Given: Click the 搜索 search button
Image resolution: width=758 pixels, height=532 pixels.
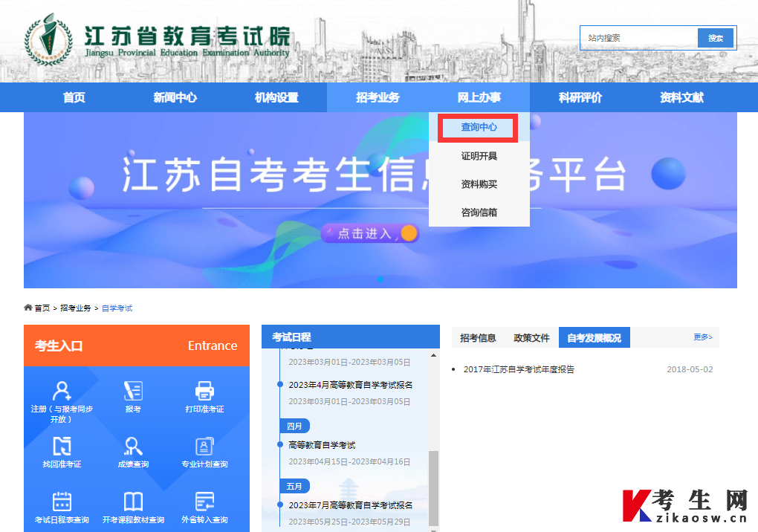Looking at the screenshot, I should [716, 38].
